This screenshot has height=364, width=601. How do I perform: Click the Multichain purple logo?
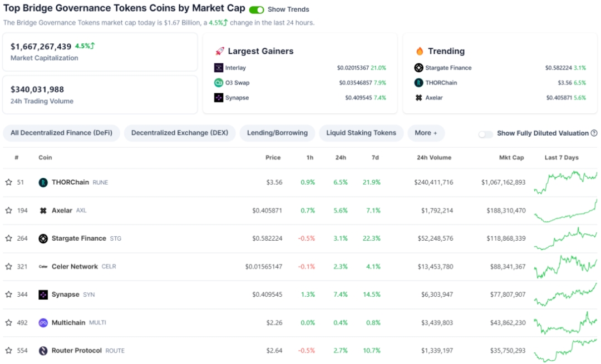(x=43, y=323)
